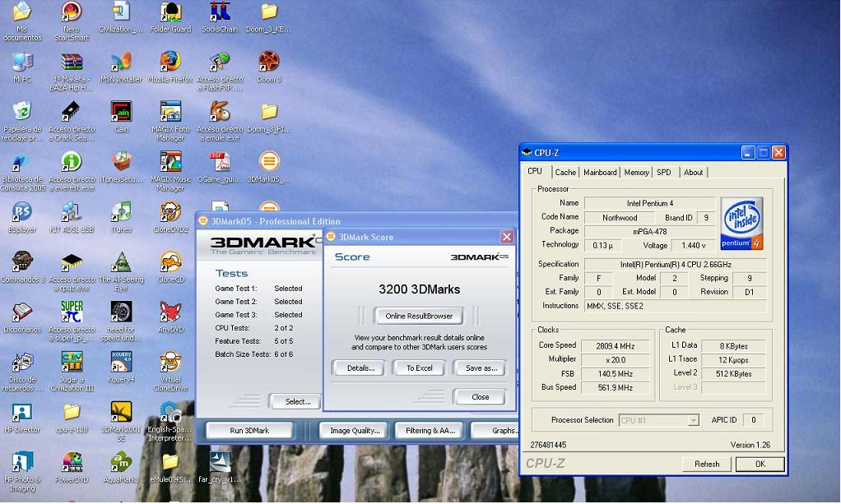The image size is (841, 504).
Task: Switch to the Cache tab in CPU-Z
Action: (x=565, y=172)
